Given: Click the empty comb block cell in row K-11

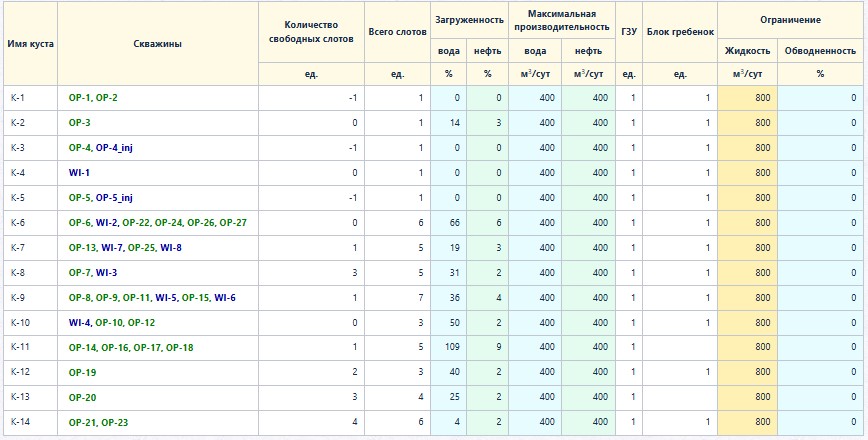Looking at the screenshot, I should (x=680, y=348).
